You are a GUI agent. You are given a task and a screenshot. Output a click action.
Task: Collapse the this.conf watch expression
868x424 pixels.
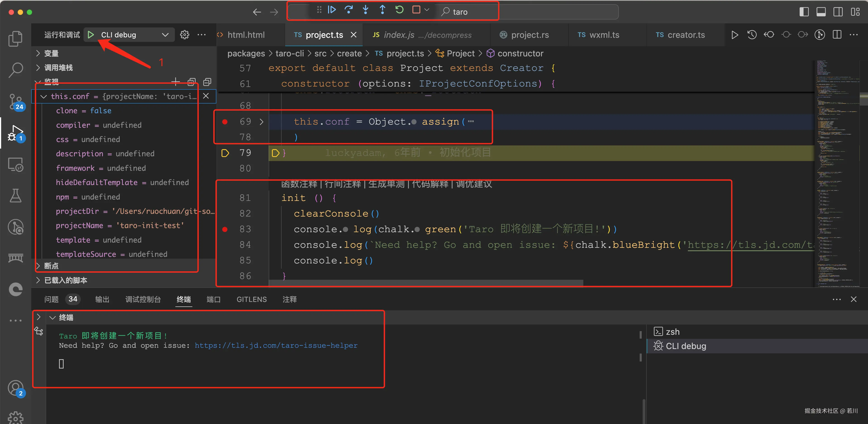[43, 96]
